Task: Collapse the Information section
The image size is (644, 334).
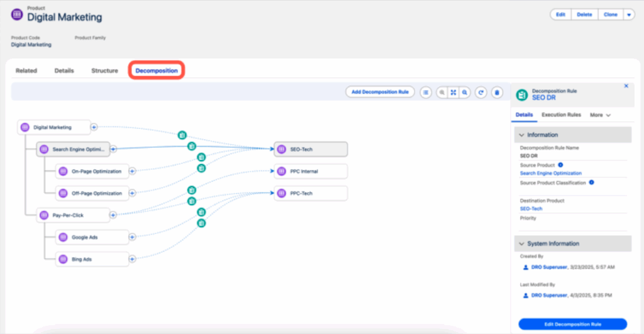Action: tap(521, 135)
